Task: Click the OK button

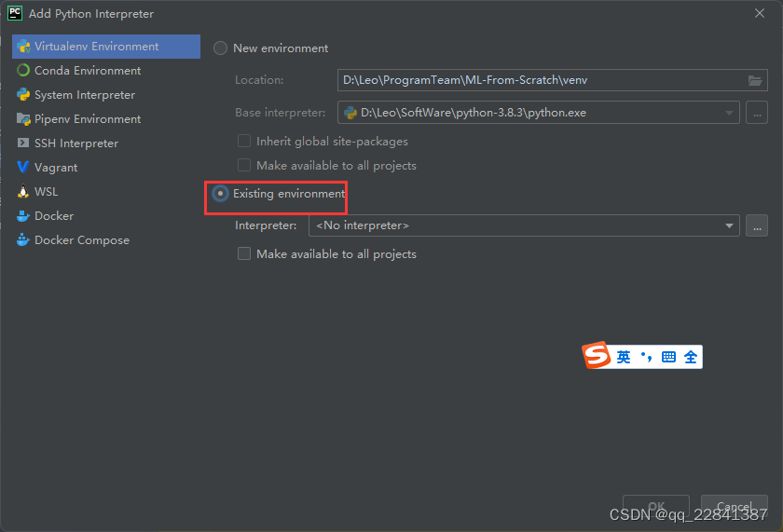Action: coord(655,507)
